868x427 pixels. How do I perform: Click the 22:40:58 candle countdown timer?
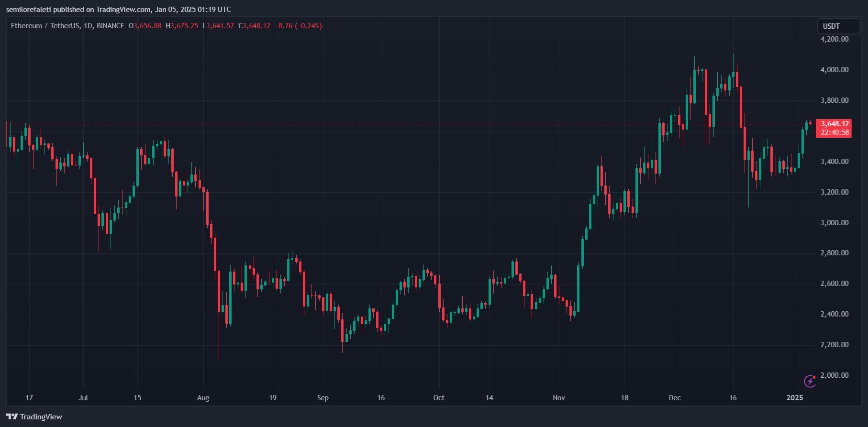coord(835,132)
